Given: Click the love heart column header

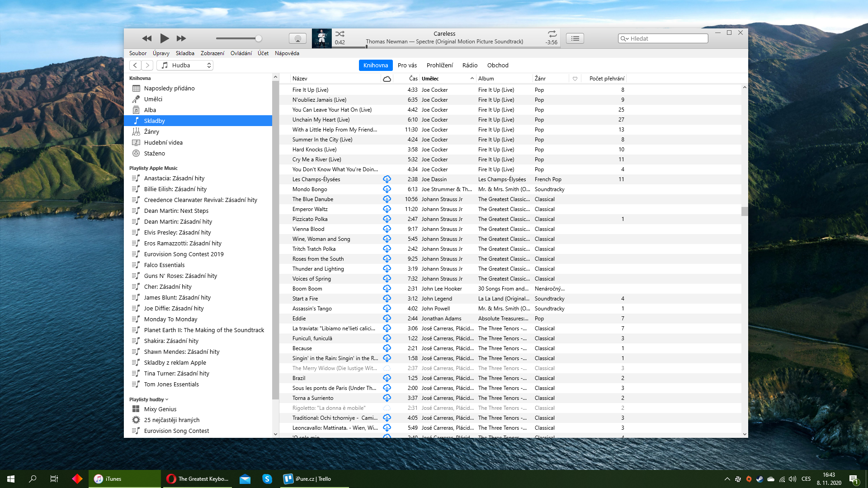Looking at the screenshot, I should pyautogui.click(x=575, y=79).
